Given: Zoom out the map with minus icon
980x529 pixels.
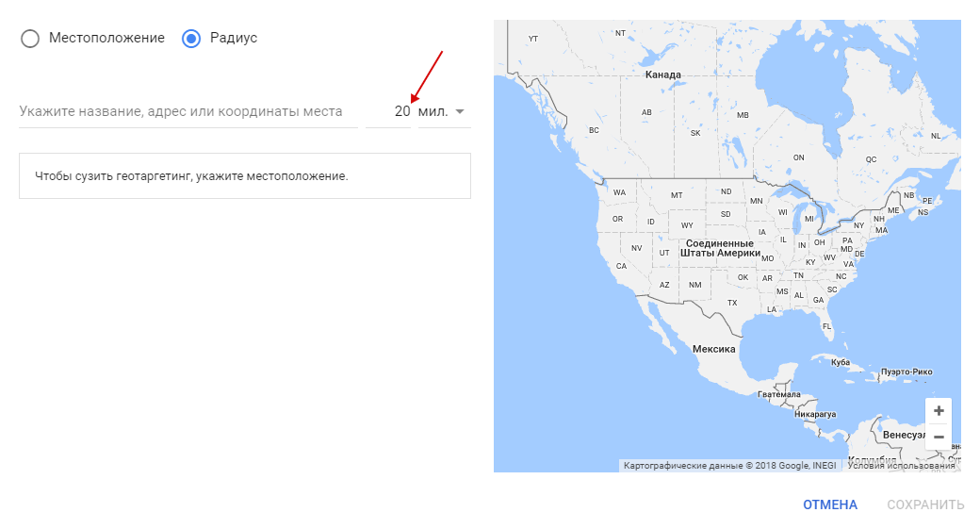Looking at the screenshot, I should click(939, 438).
